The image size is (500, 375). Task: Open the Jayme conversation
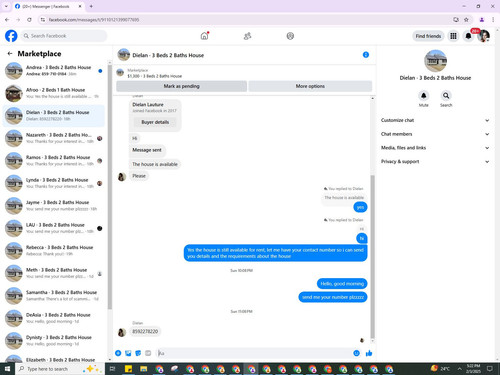(x=54, y=205)
